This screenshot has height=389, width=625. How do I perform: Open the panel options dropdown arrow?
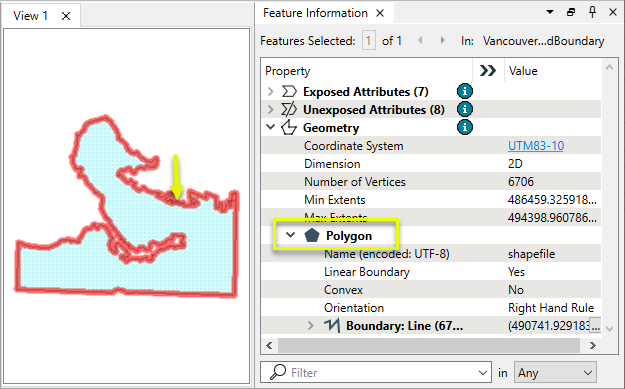pos(550,12)
